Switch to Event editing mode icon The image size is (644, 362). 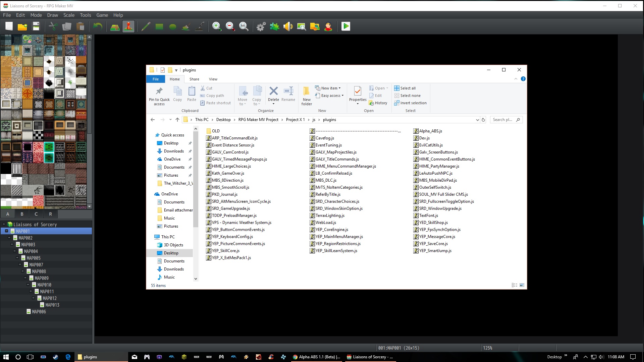128,26
